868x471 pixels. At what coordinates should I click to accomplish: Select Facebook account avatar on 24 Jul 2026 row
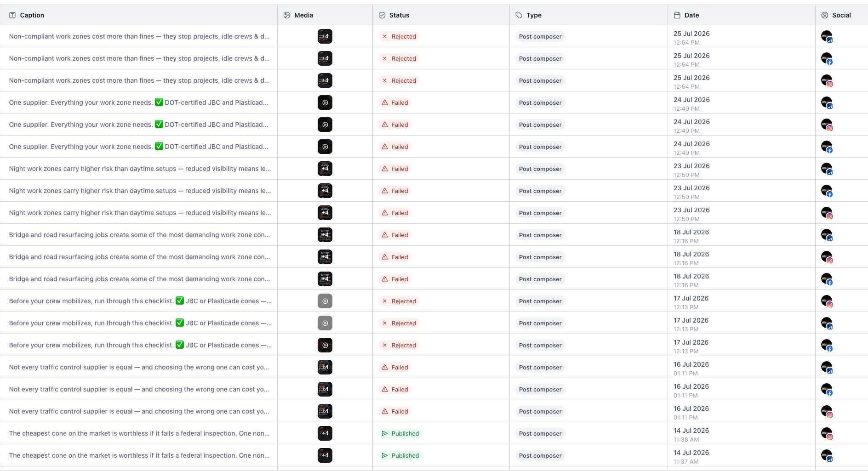click(827, 147)
